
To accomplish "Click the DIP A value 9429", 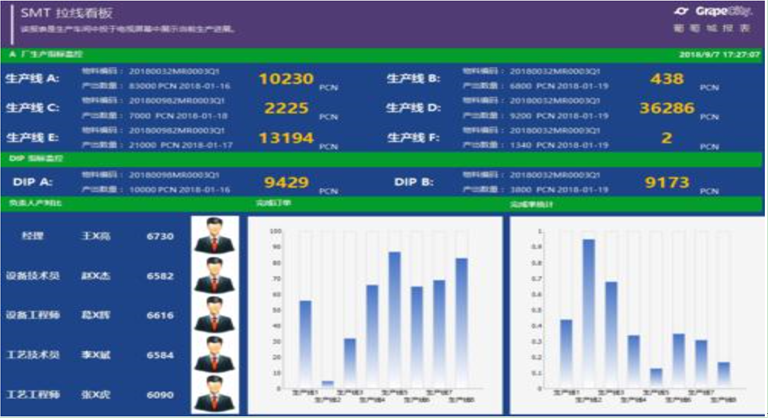I will click(x=287, y=182).
